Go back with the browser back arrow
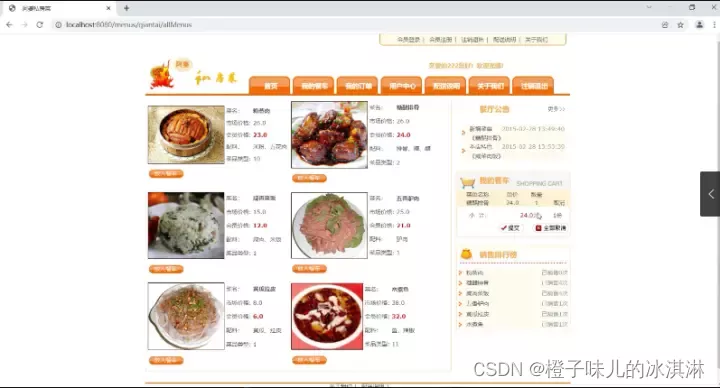720x388 pixels. 9,25
